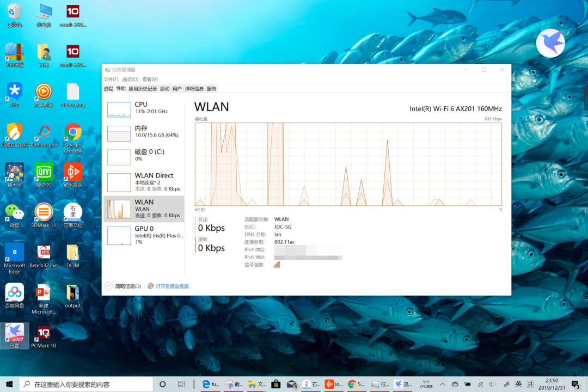588x392 pixels.
Task: Select the CPU performance graph thumbnail
Action: 119,110
